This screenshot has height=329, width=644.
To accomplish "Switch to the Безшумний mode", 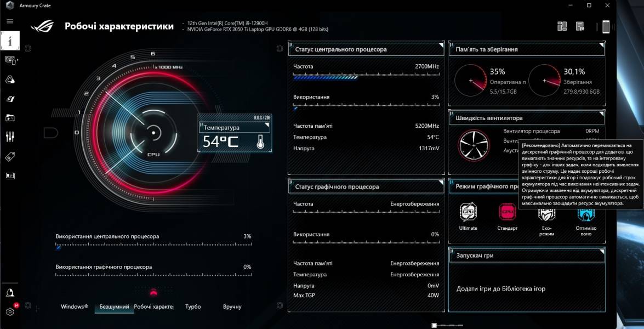I will coord(114,307).
